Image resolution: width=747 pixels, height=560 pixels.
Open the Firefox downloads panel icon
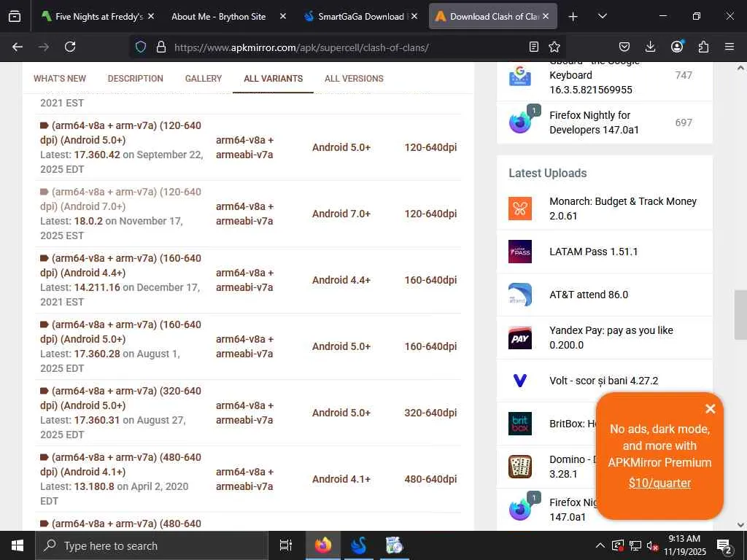pyautogui.click(x=650, y=47)
